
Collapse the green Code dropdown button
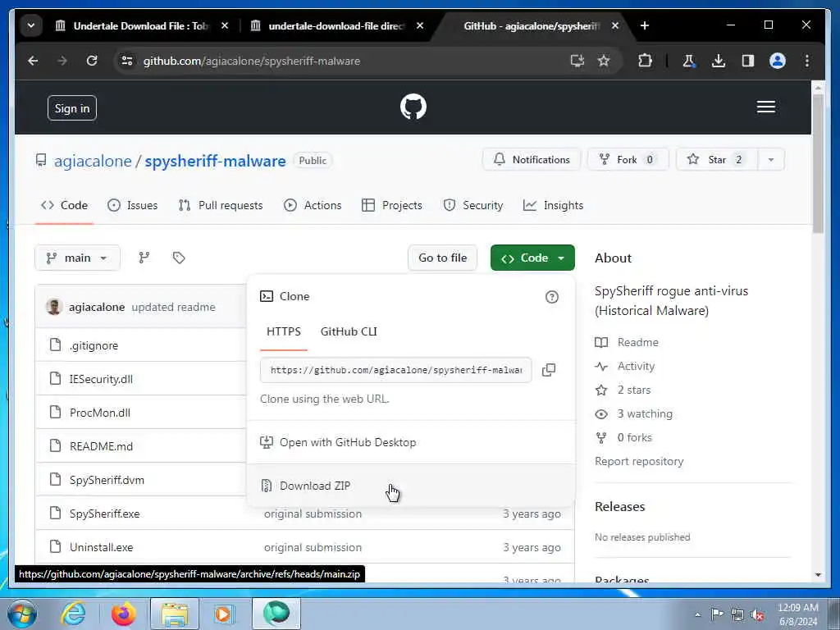[532, 258]
